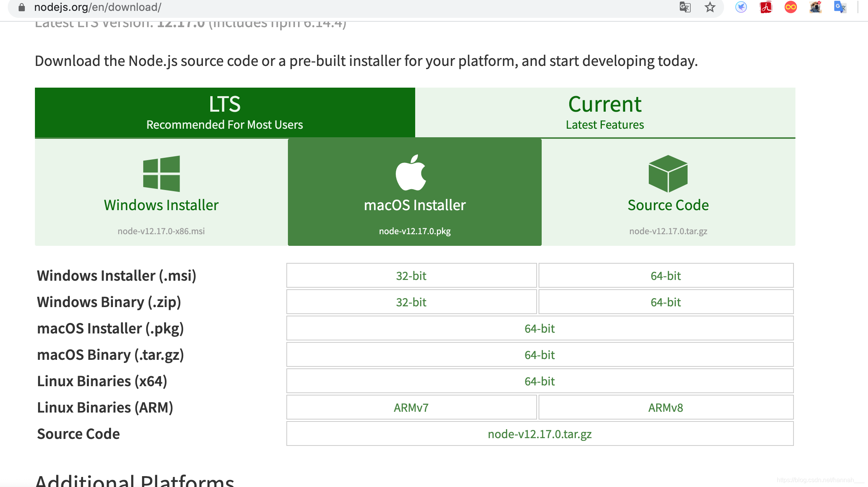This screenshot has width=868, height=487.
Task: Click the translate page icon in address bar
Action: coord(685,7)
